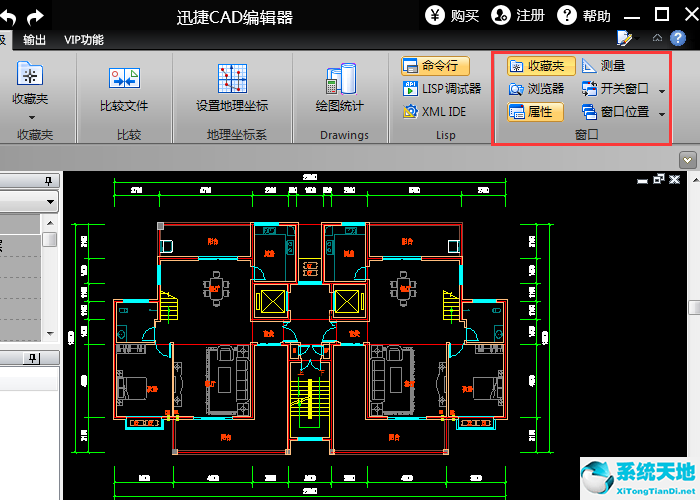The width and height of the screenshot is (700, 500).
Task: Expand the 开关窗口 dropdown arrow
Action: click(x=661, y=90)
